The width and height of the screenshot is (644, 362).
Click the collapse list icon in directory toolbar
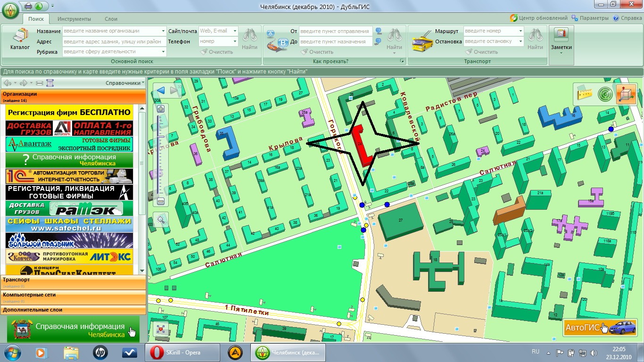(39, 83)
